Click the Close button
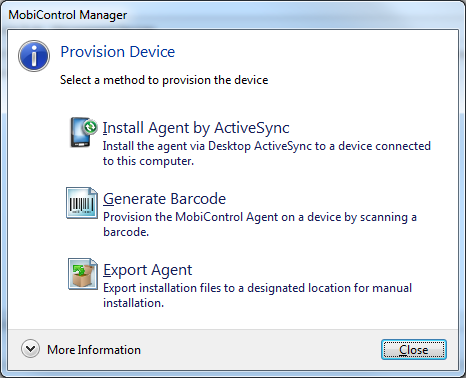The width and height of the screenshot is (466, 378). click(414, 350)
